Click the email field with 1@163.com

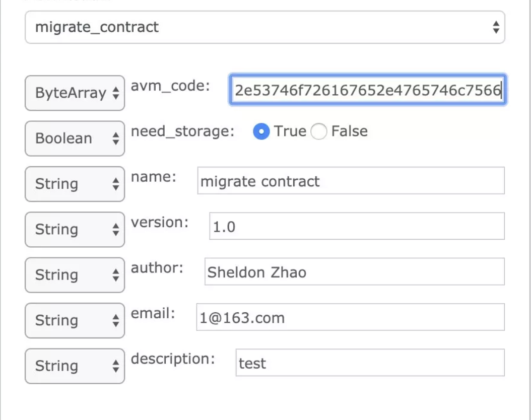coord(350,318)
